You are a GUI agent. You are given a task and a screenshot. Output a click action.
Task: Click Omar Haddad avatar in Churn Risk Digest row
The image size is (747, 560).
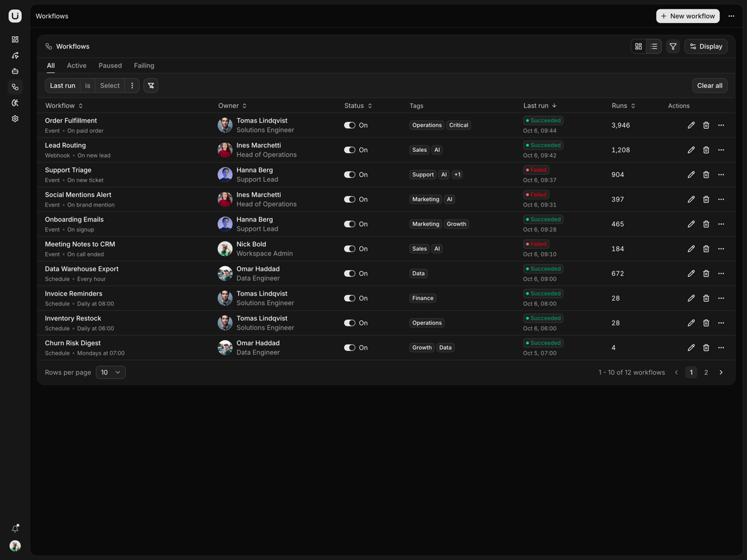(x=225, y=348)
